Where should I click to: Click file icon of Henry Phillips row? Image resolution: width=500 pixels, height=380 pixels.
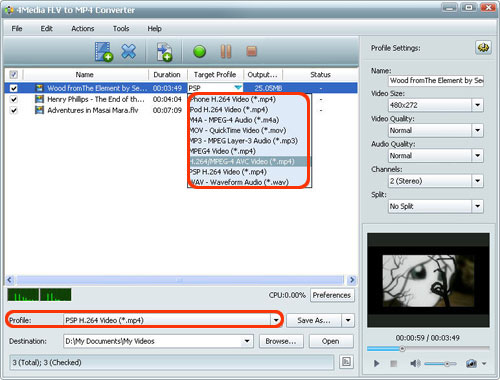click(39, 99)
